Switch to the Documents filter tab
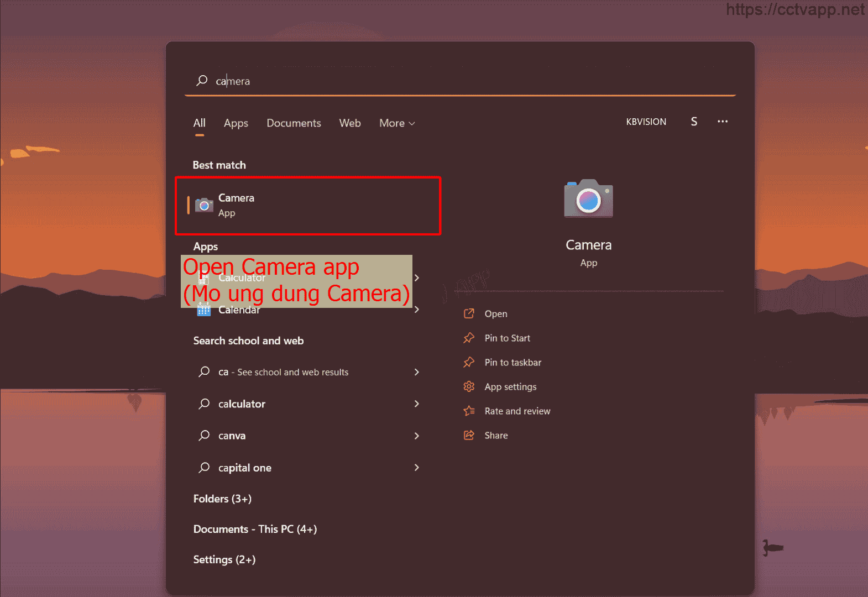This screenshot has width=868, height=597. tap(294, 123)
